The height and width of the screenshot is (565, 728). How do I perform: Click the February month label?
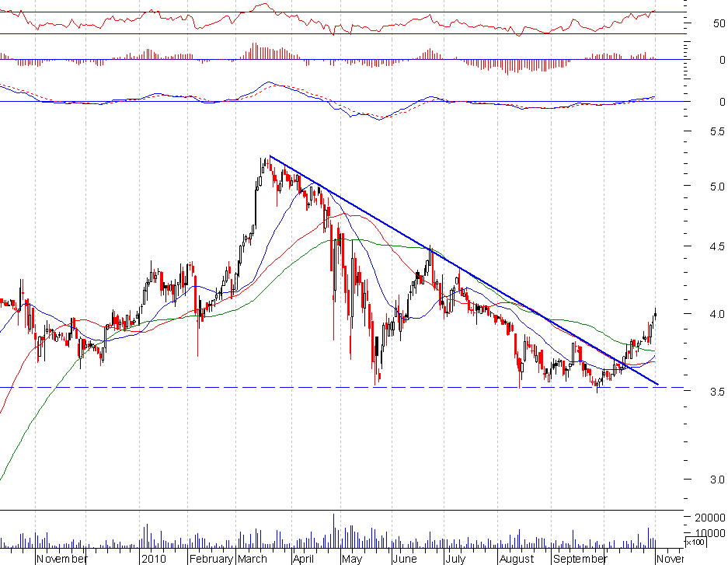point(211,559)
